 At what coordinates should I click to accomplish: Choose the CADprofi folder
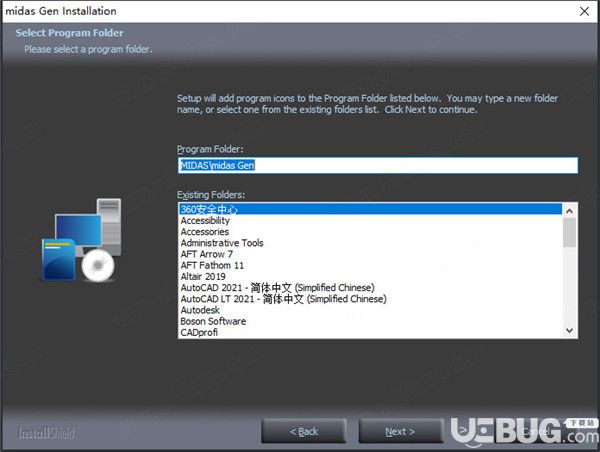coord(370,332)
